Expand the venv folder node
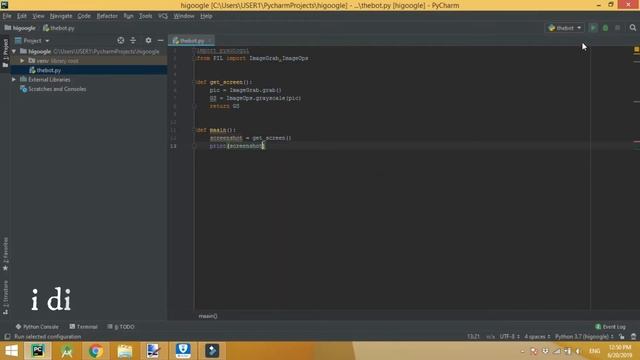The width and height of the screenshot is (640, 360). (x=22, y=61)
